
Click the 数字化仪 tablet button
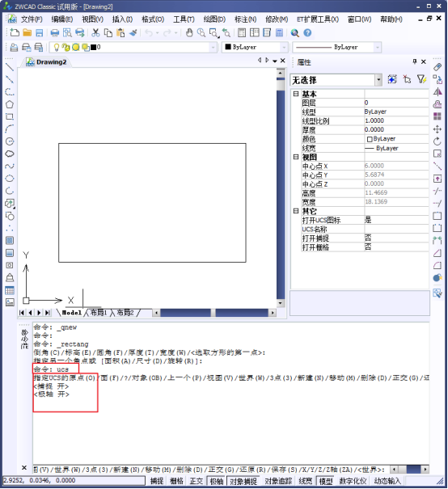coord(353,481)
